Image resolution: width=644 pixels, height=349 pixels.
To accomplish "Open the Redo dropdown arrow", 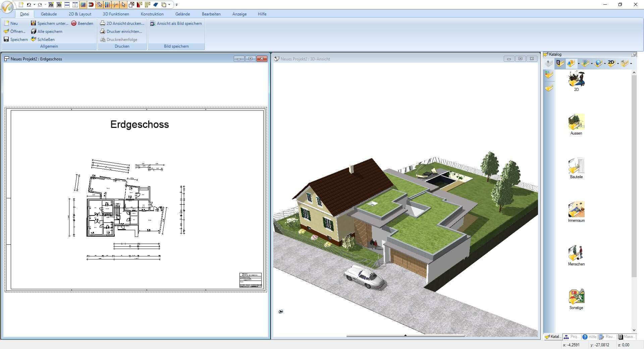I will click(x=45, y=5).
